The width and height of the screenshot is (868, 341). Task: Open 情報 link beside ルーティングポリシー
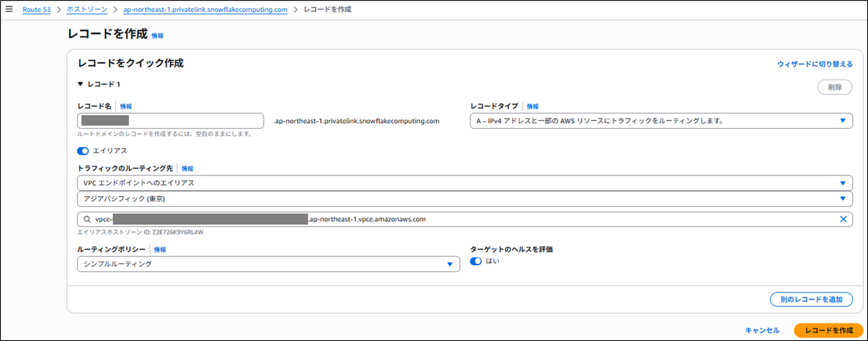click(160, 250)
